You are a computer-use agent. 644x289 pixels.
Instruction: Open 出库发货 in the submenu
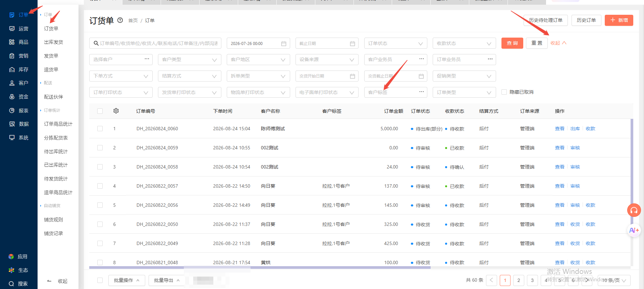(x=54, y=42)
